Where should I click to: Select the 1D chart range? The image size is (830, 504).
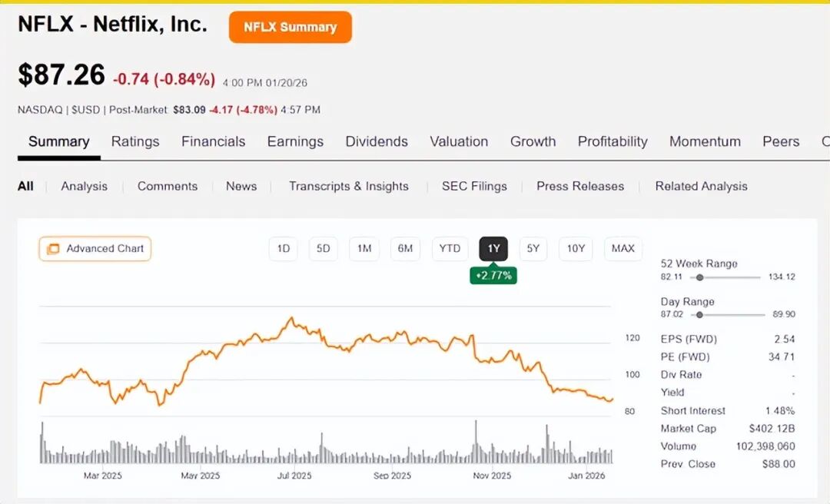(284, 249)
